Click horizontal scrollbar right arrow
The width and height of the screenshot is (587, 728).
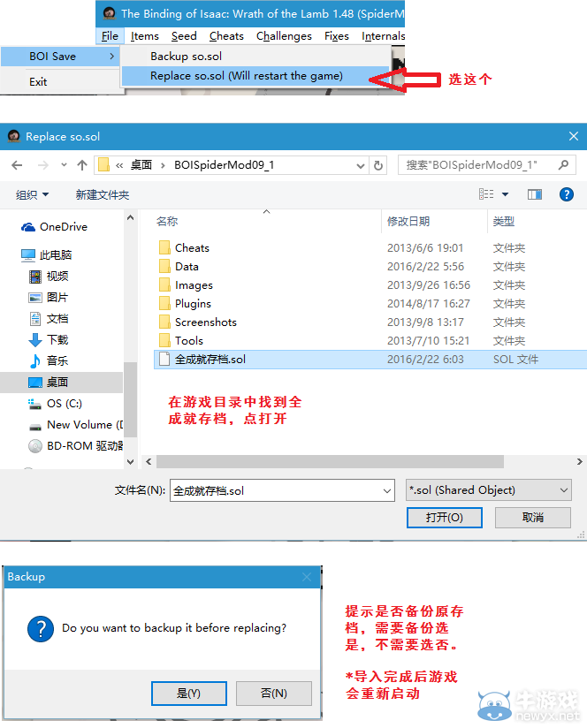tap(580, 461)
